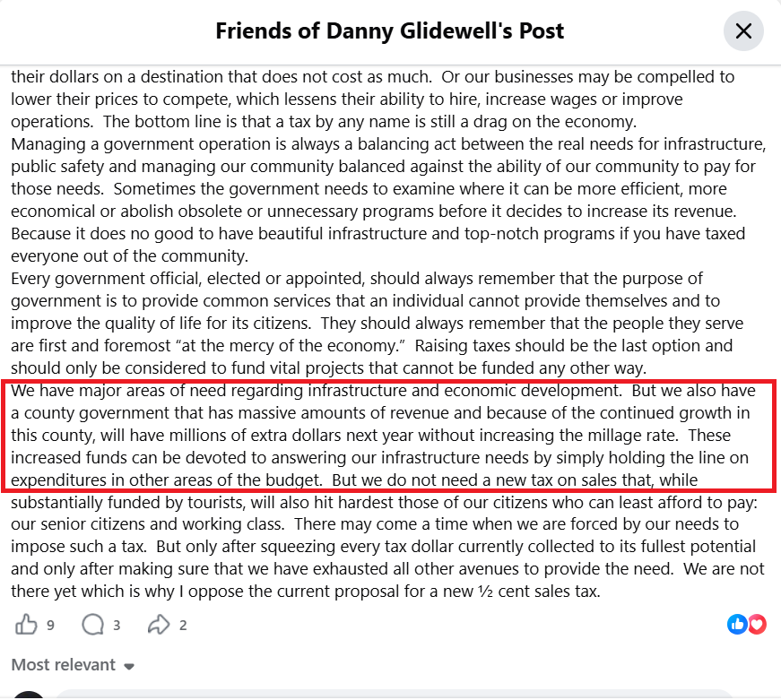The width and height of the screenshot is (781, 700).
Task: Click the share count number 2
Action: point(183,626)
